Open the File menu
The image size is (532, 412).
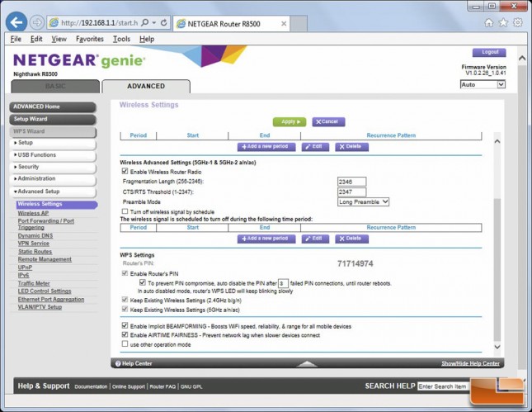pyautogui.click(x=16, y=39)
